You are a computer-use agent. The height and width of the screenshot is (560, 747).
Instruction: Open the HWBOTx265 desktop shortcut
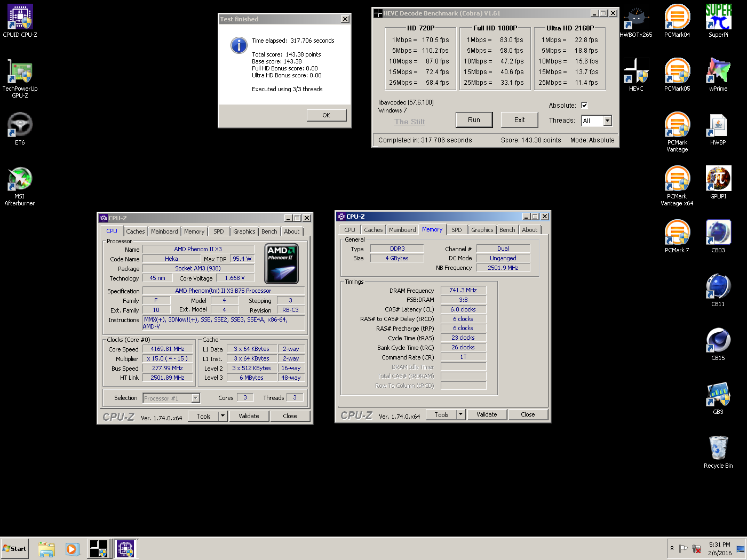(x=636, y=21)
